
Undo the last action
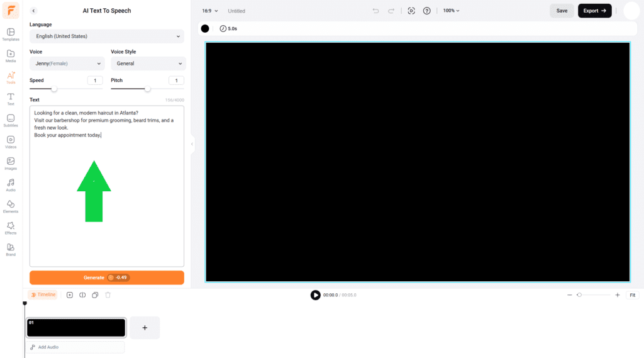point(375,11)
